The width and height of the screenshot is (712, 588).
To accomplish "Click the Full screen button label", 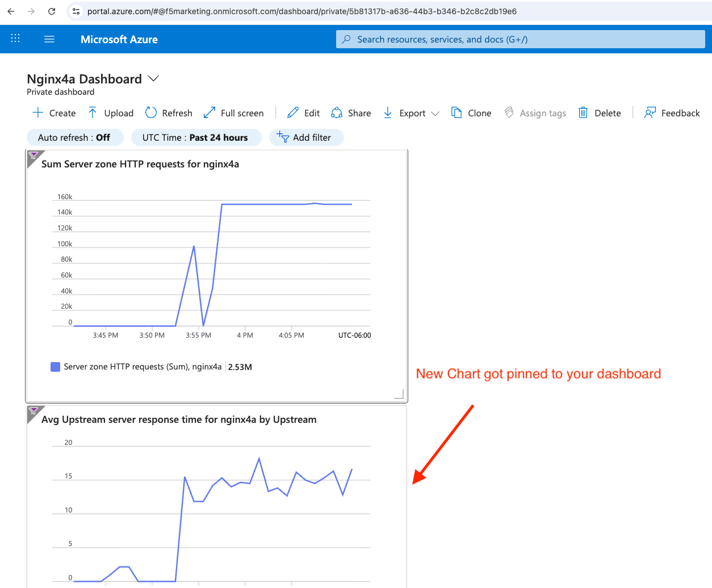I will click(242, 113).
